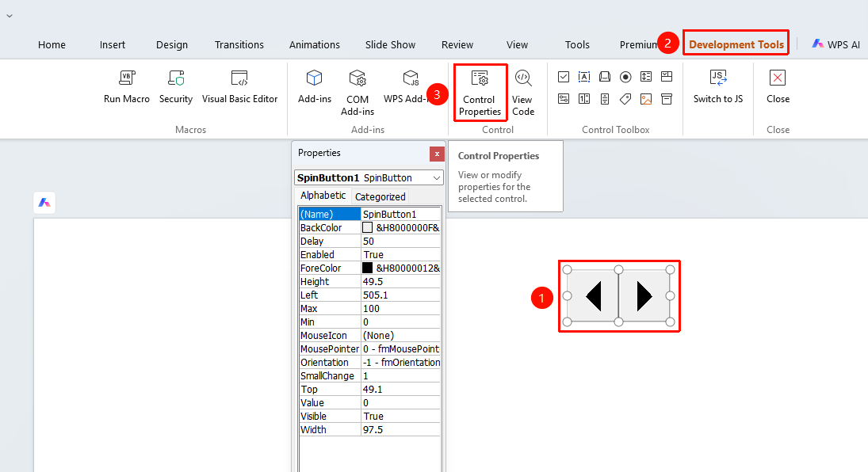Insert a Toggle Button control from toolbox
The width and height of the screenshot is (868, 472).
[564, 99]
